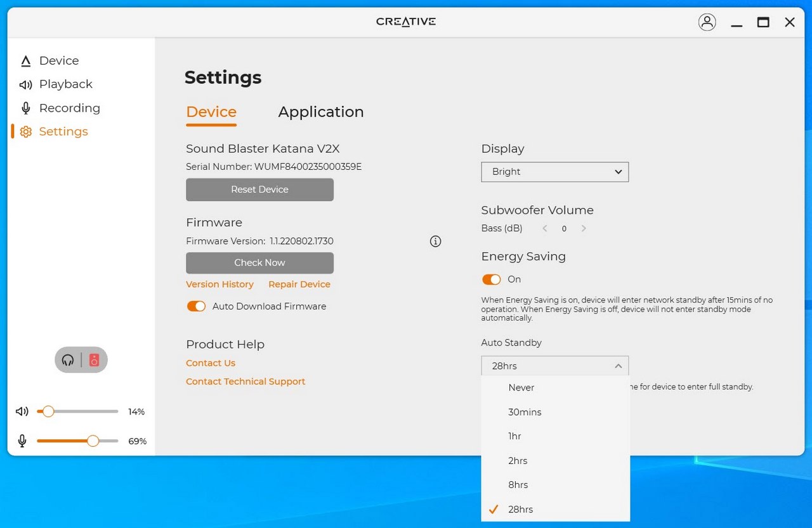Turn off the Energy Saving toggle

491,280
